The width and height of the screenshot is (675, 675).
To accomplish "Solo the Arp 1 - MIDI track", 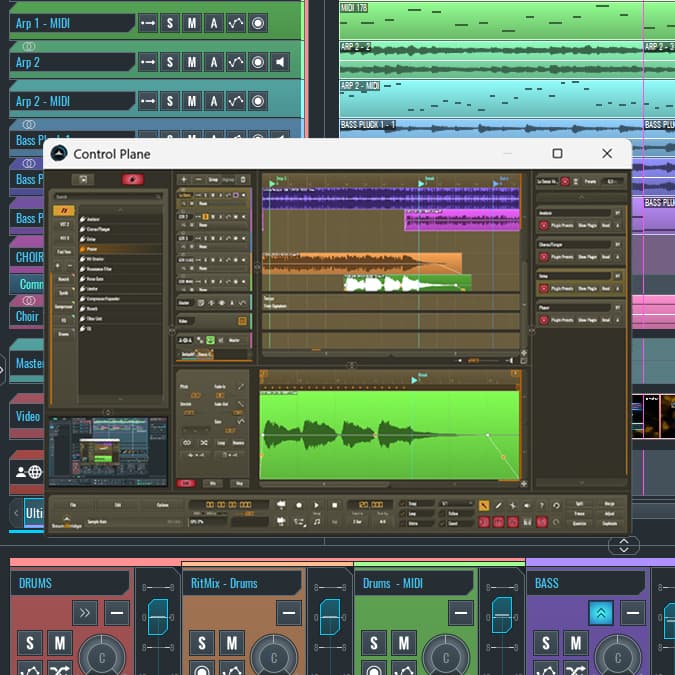I will click(170, 23).
